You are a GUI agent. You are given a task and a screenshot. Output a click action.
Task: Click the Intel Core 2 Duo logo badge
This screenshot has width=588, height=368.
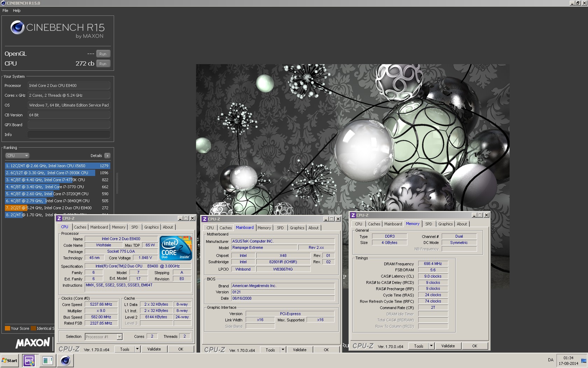(x=175, y=248)
